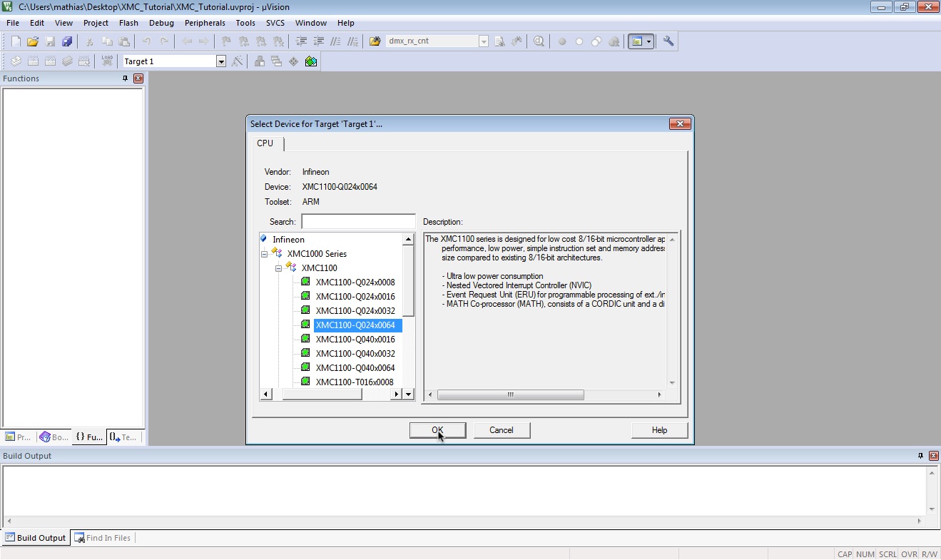Open the File menu
This screenshot has width=941, height=560.
(13, 23)
